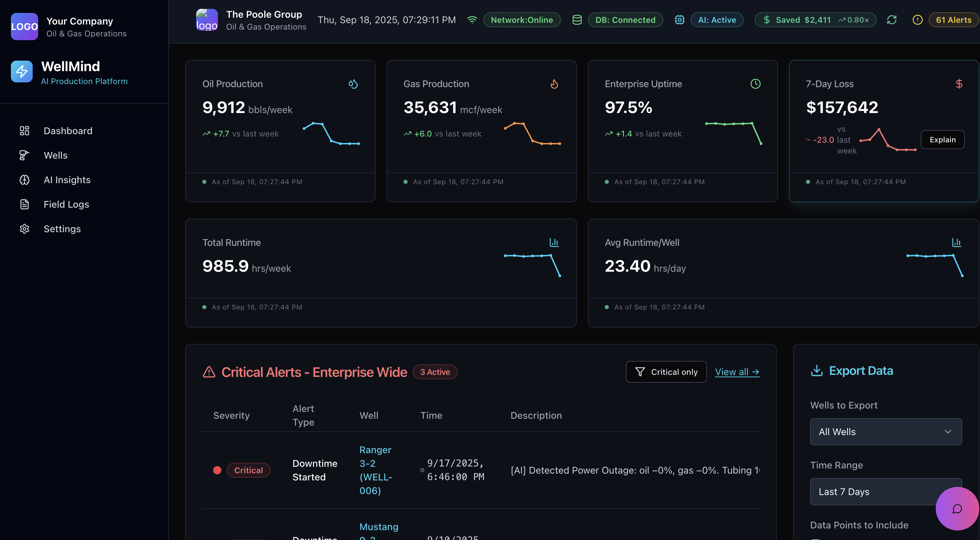Click the database icon beside DB: Connected
The width and height of the screenshot is (980, 540).
click(577, 20)
